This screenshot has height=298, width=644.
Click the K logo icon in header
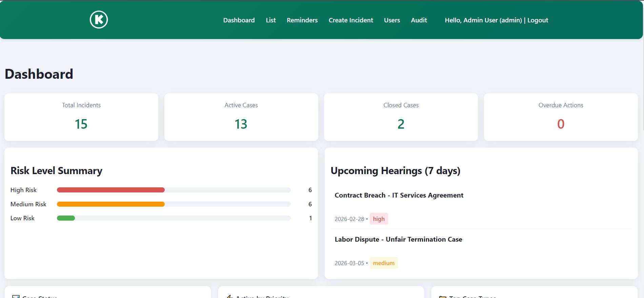(x=99, y=20)
